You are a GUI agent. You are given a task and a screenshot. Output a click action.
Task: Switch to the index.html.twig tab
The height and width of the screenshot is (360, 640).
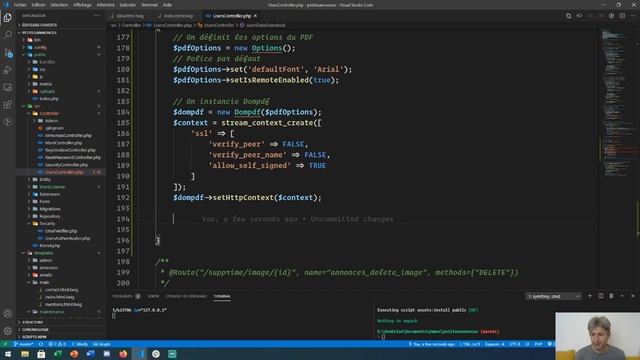[x=178, y=16]
